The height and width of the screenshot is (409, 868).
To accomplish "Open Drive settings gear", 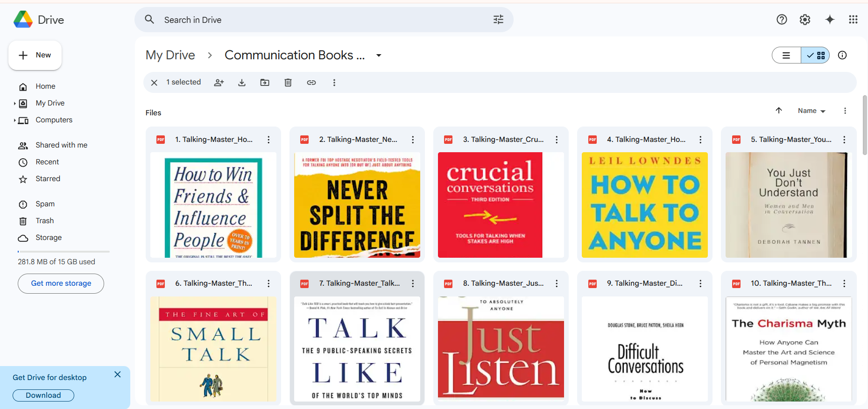I will (x=805, y=20).
